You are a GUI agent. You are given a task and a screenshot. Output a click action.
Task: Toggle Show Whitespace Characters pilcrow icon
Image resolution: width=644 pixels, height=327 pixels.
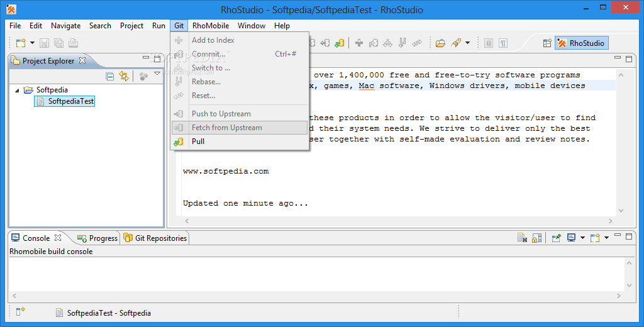(502, 43)
